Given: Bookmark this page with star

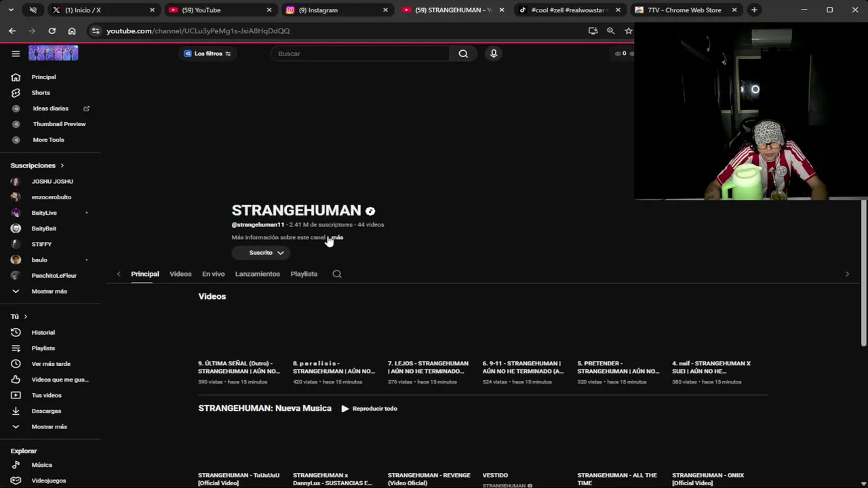Looking at the screenshot, I should pyautogui.click(x=629, y=30).
